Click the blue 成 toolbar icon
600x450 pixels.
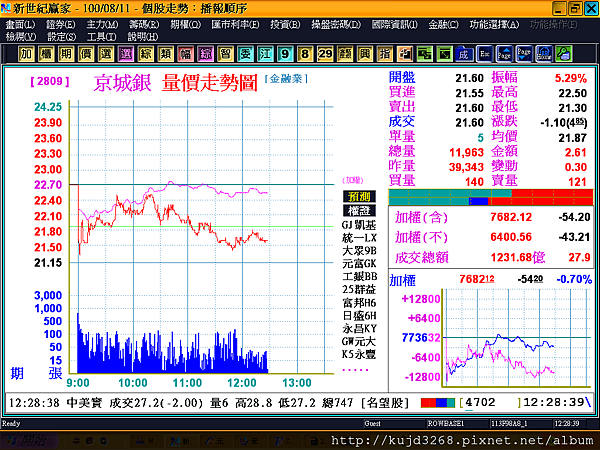(464, 54)
